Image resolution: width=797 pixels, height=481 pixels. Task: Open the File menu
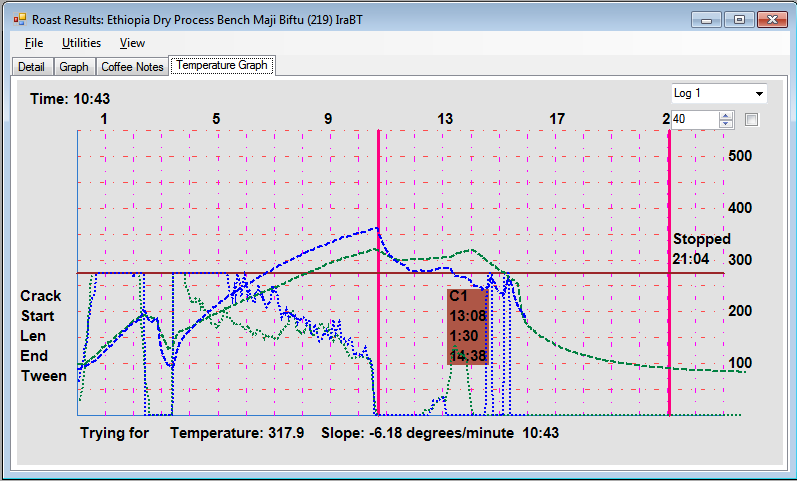[x=34, y=43]
